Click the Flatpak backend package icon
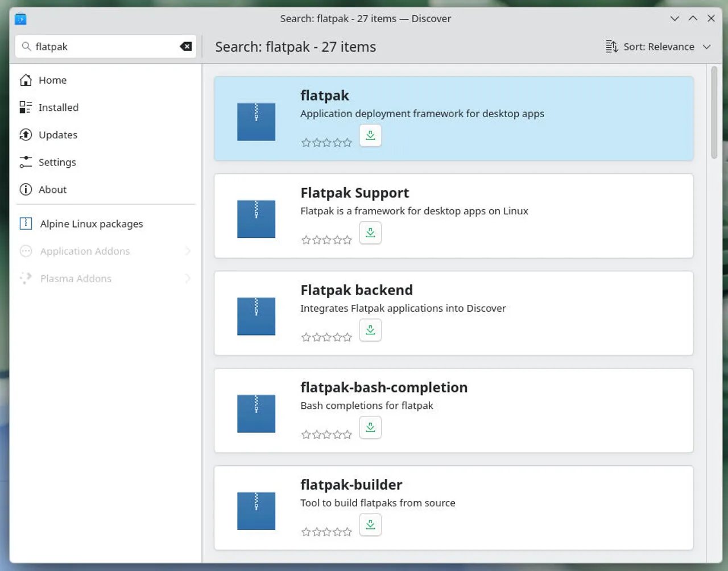Viewport: 728px width, 571px height. click(x=256, y=316)
